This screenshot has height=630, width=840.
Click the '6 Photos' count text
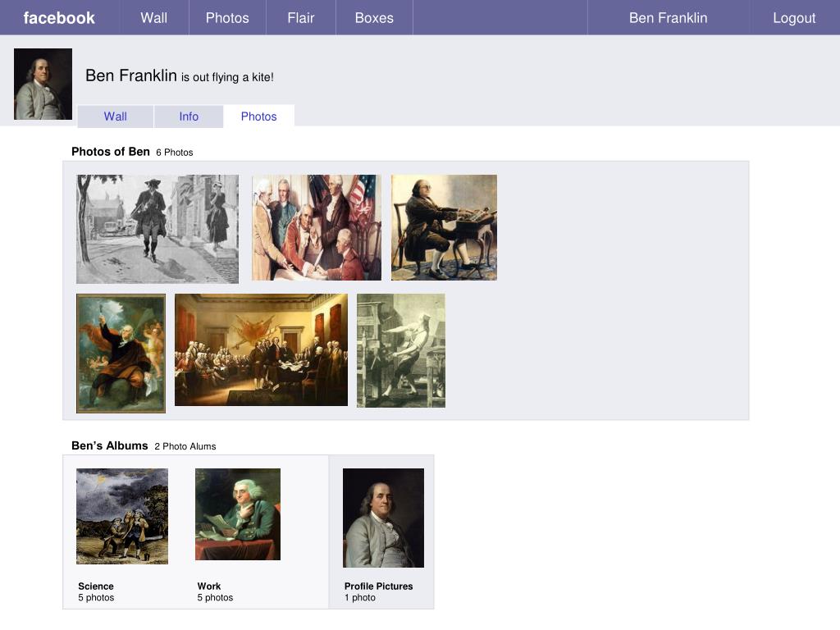point(175,153)
